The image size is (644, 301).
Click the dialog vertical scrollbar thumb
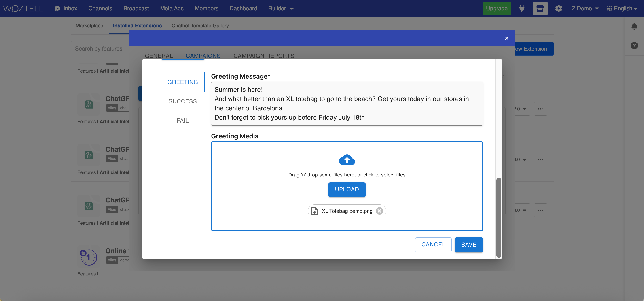pos(498,218)
